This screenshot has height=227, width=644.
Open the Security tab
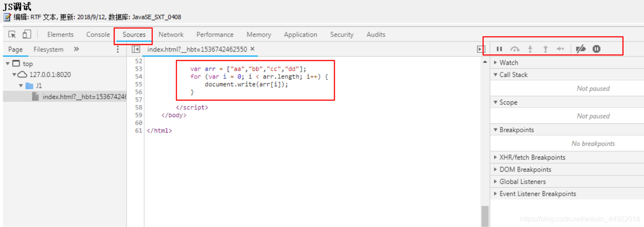(342, 34)
